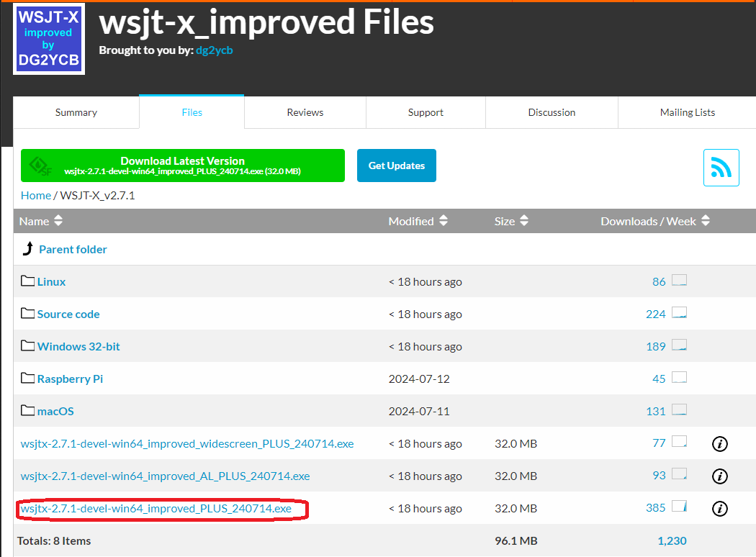
Task: Click download stats chart for Raspberry Pi
Action: click(x=680, y=377)
